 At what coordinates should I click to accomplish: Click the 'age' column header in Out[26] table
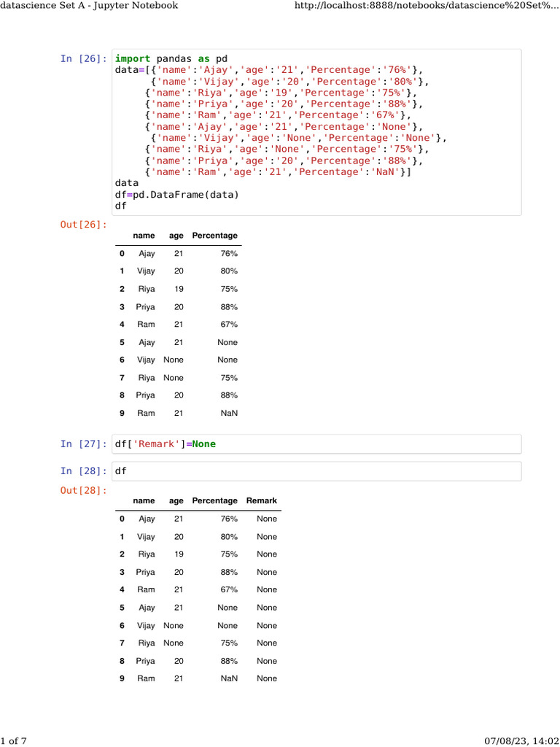point(176,236)
